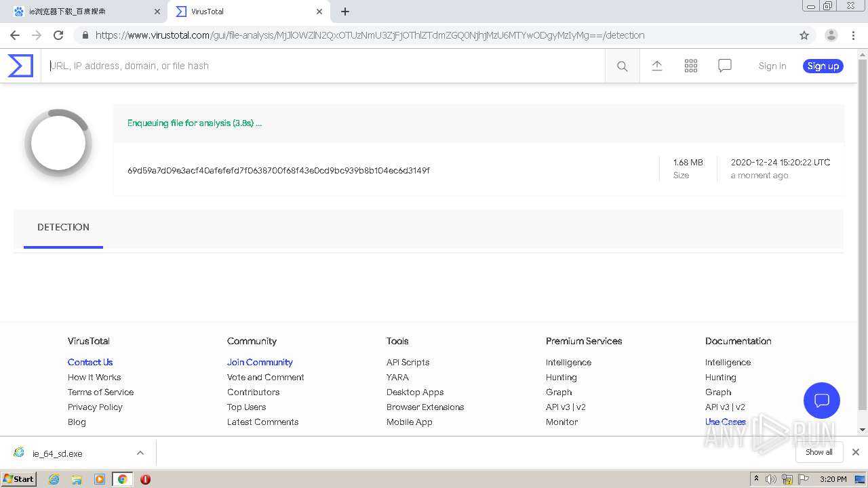Open the blue chat widget button

point(822,400)
